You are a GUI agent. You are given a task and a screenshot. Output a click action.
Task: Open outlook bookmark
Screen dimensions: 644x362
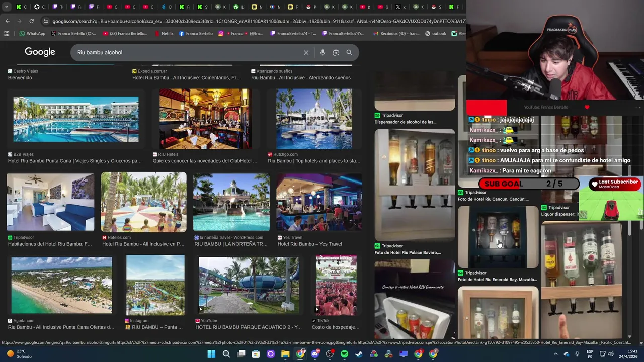[x=436, y=34]
